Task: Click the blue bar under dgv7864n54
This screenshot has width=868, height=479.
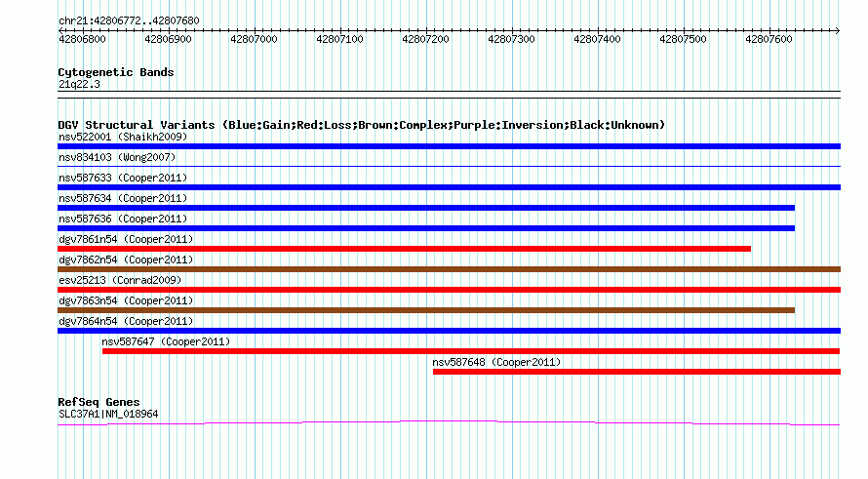Action: tap(449, 331)
